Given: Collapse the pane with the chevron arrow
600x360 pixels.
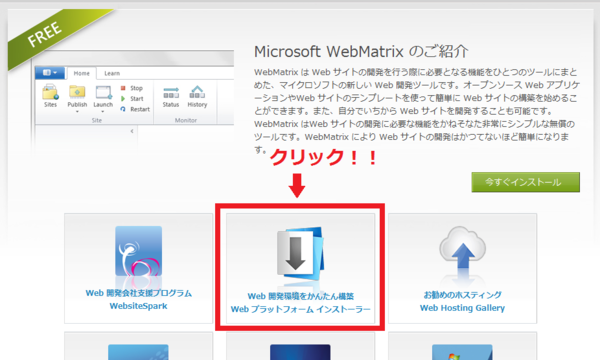Looking at the screenshot, I should click(x=132, y=131).
